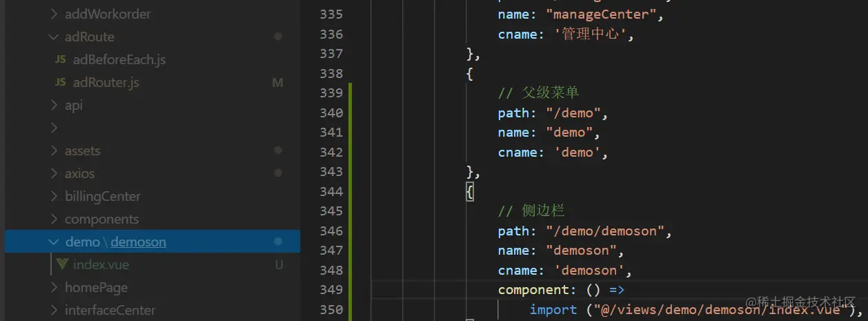868x321 pixels.
Task: Click the "manageCenter" name string
Action: coord(600,14)
